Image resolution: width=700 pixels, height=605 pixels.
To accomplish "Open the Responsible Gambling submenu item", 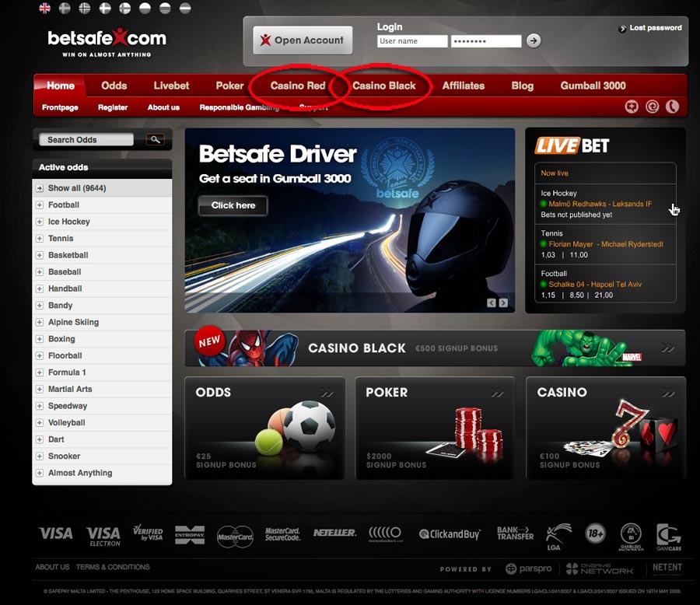I will [239, 107].
